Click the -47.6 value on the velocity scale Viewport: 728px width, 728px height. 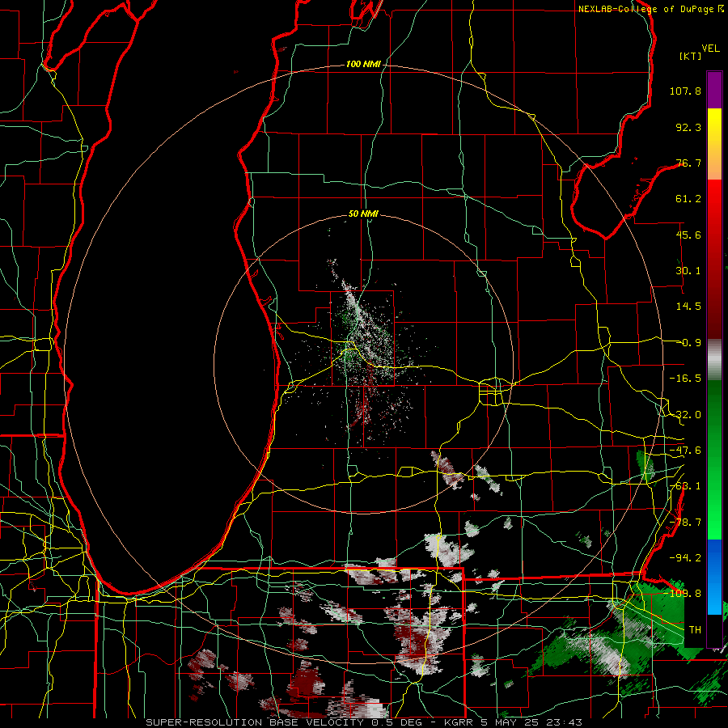(685, 451)
